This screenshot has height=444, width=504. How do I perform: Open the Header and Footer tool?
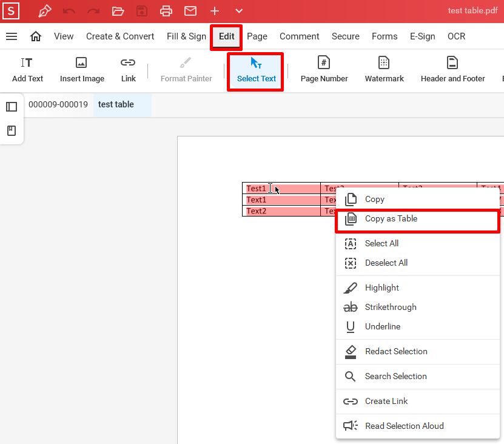452,70
